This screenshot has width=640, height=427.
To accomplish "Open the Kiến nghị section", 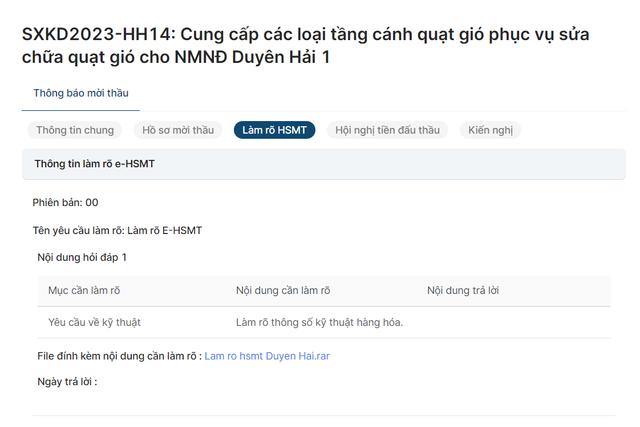I will 490,130.
